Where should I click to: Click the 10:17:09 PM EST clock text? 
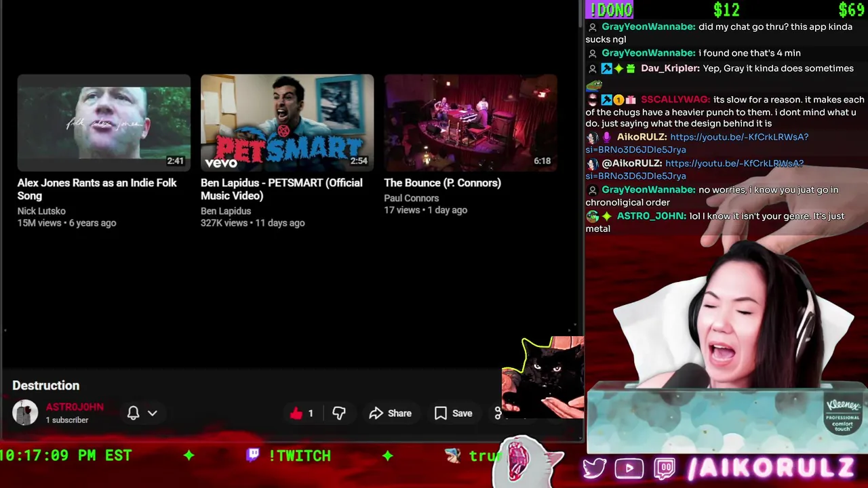point(66,455)
